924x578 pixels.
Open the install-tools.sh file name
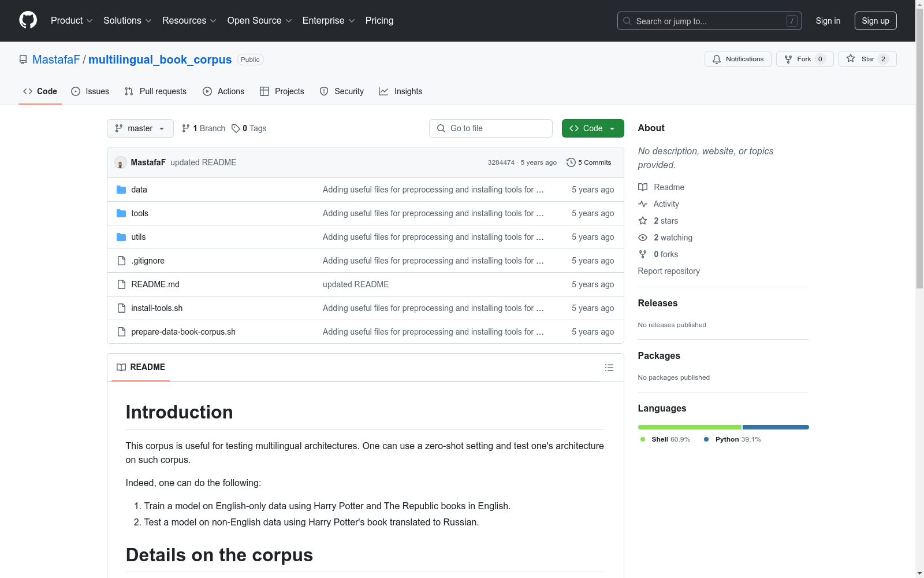(157, 308)
